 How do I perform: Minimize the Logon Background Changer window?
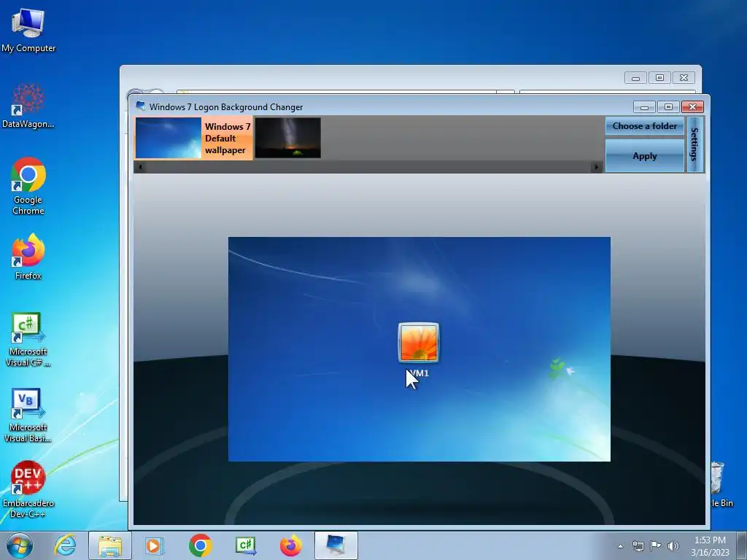point(644,107)
